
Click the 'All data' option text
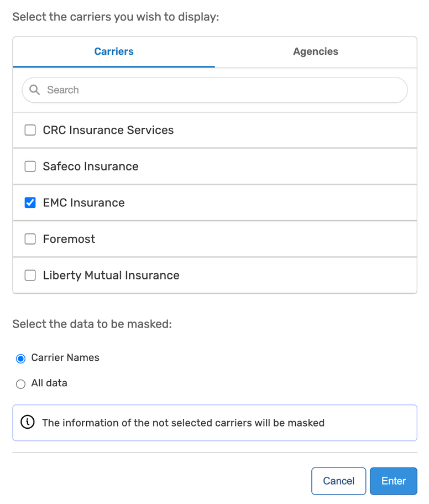(x=49, y=383)
